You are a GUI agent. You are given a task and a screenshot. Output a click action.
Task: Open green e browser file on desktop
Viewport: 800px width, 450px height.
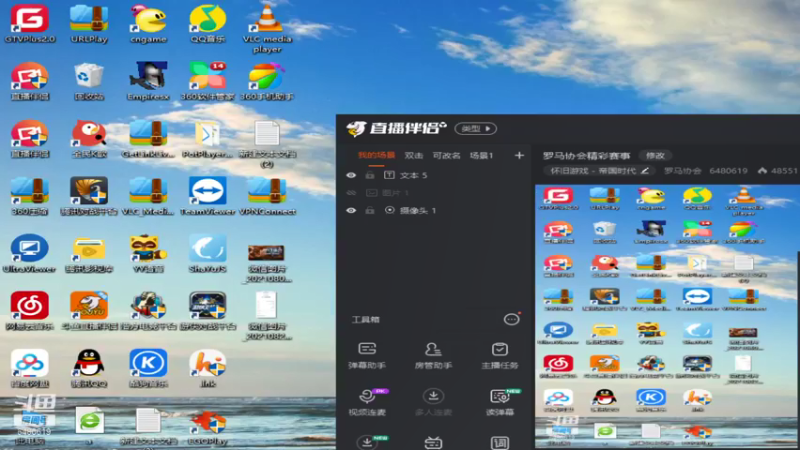click(x=89, y=425)
